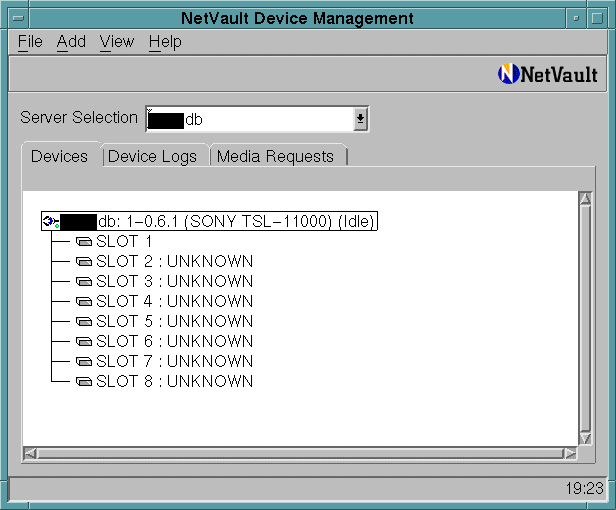This screenshot has height=510, width=616.
Task: Open the window menu button in title bar
Action: tap(19, 18)
